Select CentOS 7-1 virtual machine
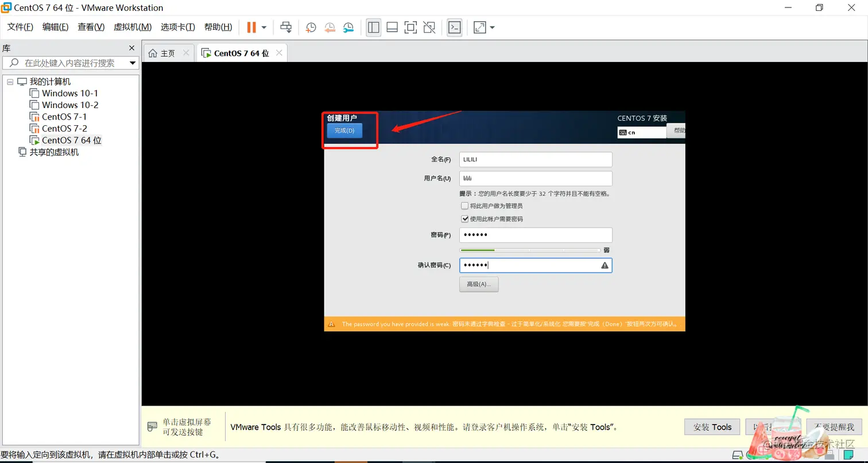This screenshot has width=868, height=463. point(64,117)
